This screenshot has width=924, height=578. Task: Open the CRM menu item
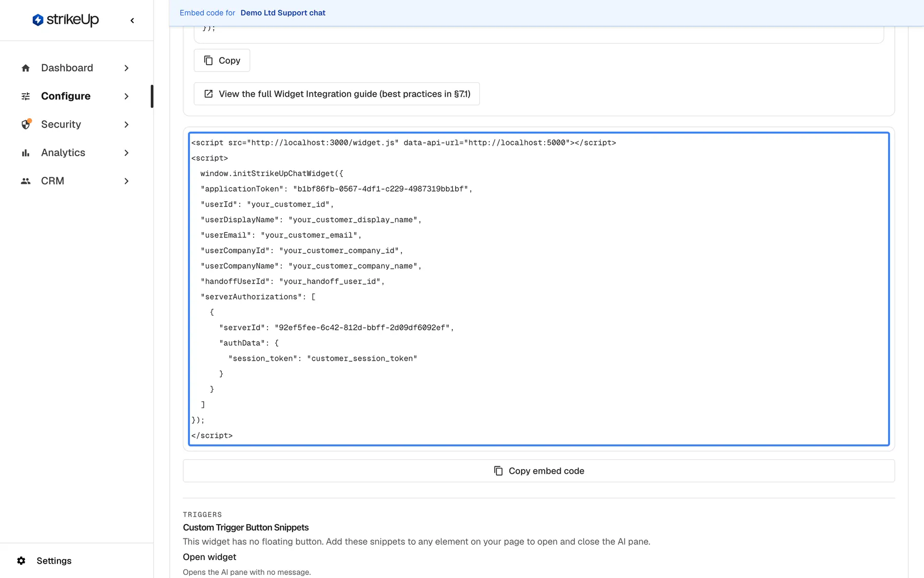coord(76,181)
